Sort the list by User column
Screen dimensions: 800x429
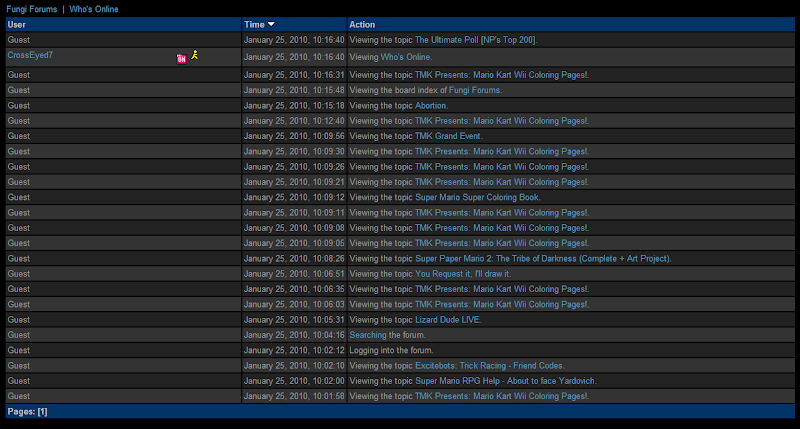(17, 23)
